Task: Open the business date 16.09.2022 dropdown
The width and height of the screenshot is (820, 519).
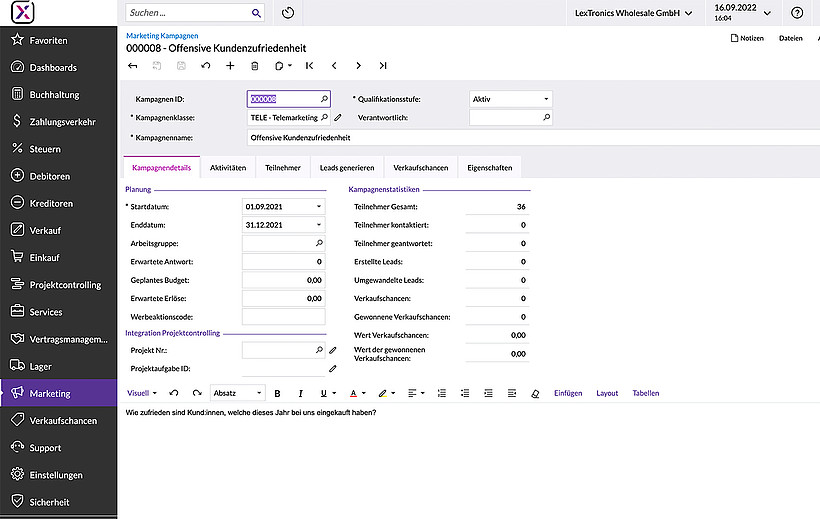Action: coord(743,13)
